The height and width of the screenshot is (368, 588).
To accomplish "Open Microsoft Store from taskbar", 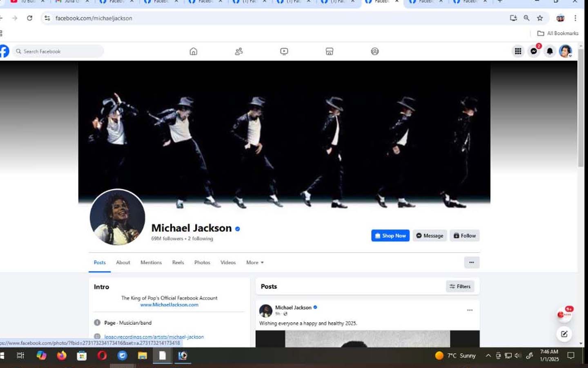I will coord(82,355).
